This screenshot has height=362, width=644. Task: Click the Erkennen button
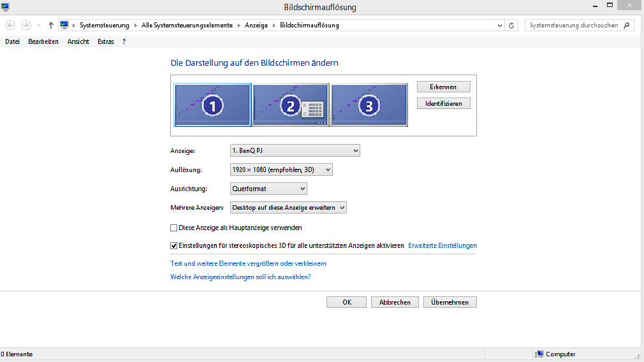click(x=444, y=87)
